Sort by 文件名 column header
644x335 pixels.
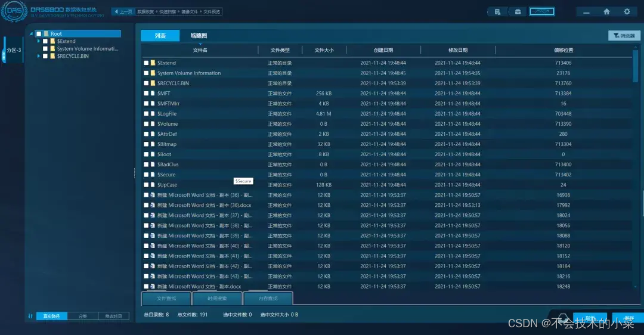200,50
